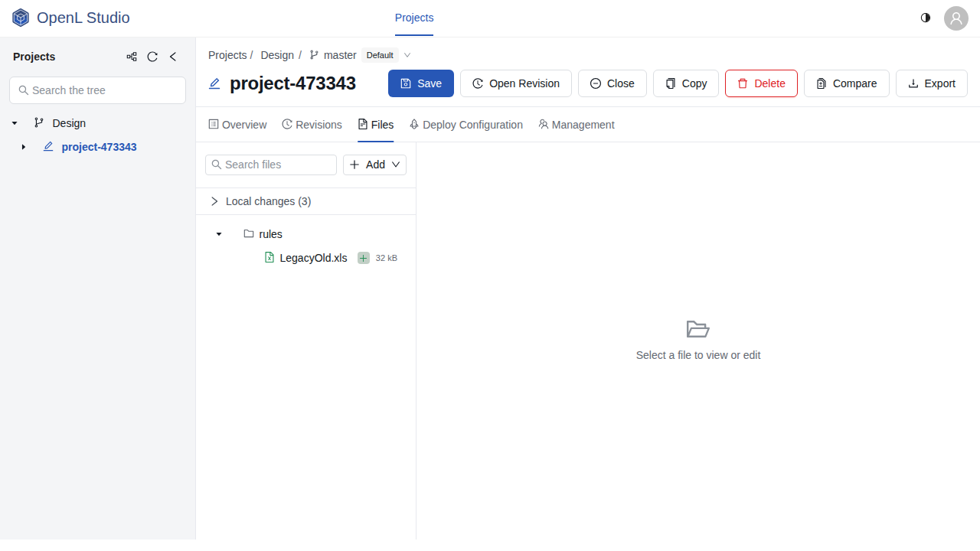Click the Projects breadcrumb link
The height and width of the screenshot is (551, 980).
[227, 55]
